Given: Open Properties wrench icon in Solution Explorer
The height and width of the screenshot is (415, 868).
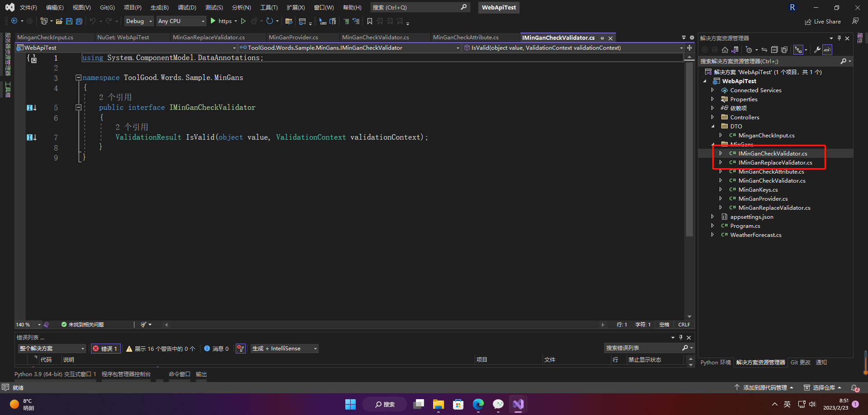Looking at the screenshot, I should click(x=817, y=50).
